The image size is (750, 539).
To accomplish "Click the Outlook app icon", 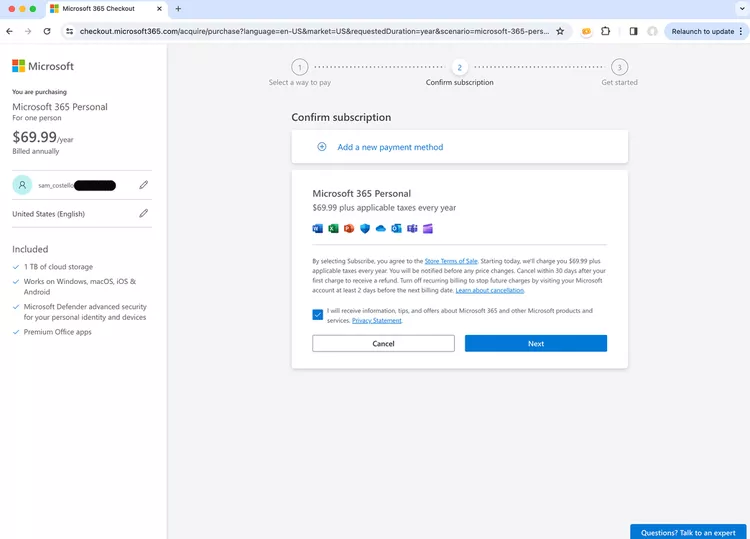I will (x=397, y=229).
